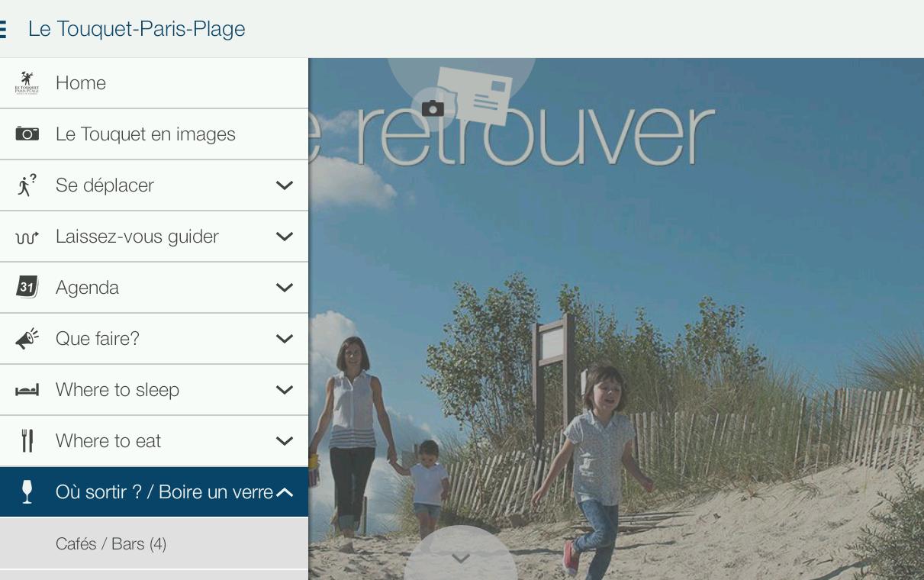
Task: Expand the Laissez-vous guider chevron
Action: pyautogui.click(x=285, y=237)
